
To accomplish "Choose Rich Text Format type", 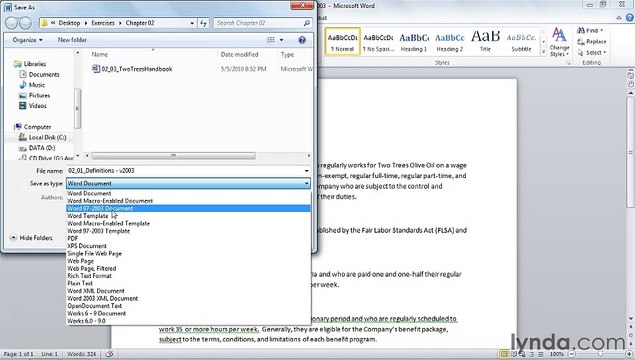I will pos(188,276).
